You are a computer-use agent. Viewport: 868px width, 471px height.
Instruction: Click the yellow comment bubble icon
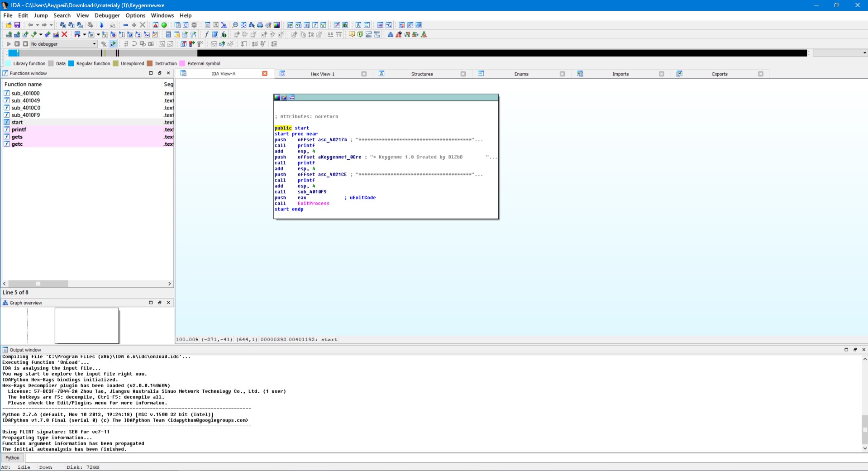[352, 34]
